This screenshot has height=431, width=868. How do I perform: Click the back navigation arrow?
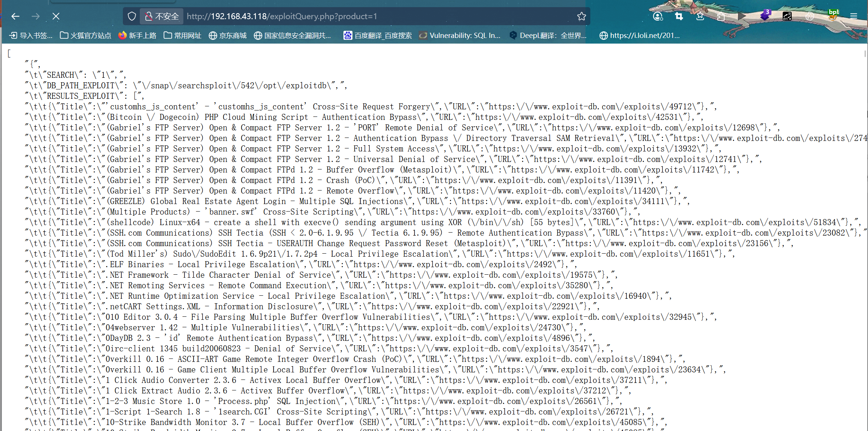15,16
